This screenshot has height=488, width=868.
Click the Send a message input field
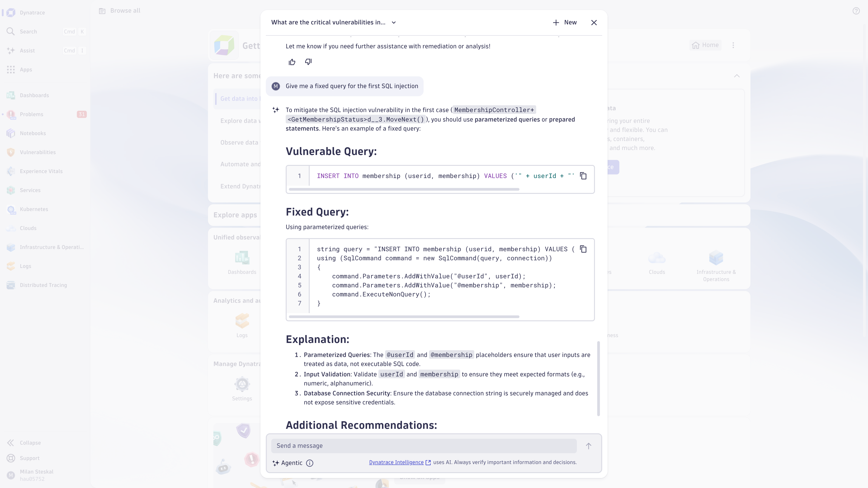[424, 446]
